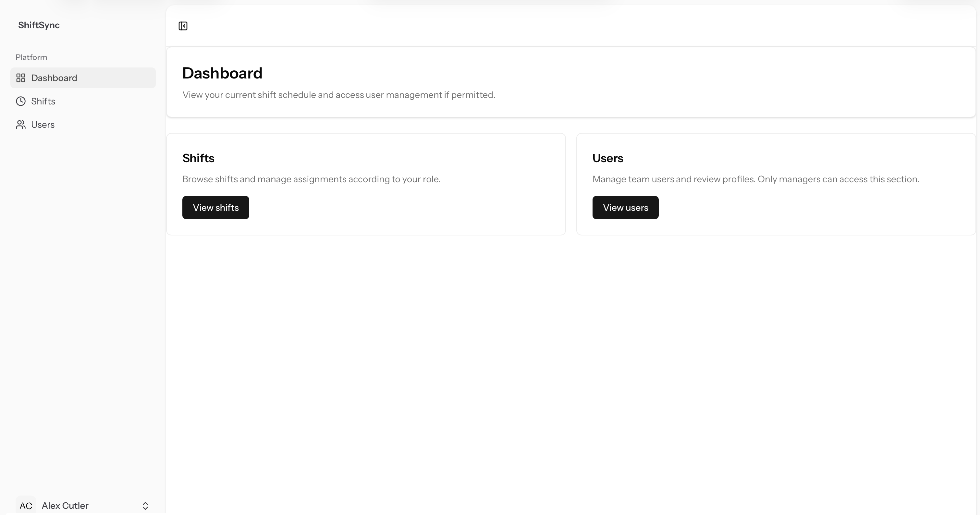Select the Shifts card title

(x=198, y=158)
